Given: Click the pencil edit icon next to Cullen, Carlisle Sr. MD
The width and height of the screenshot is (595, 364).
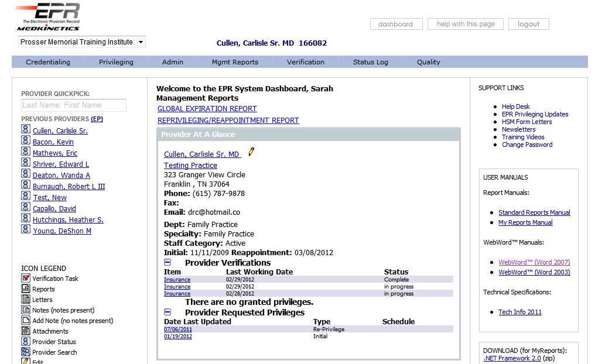Looking at the screenshot, I should (251, 152).
